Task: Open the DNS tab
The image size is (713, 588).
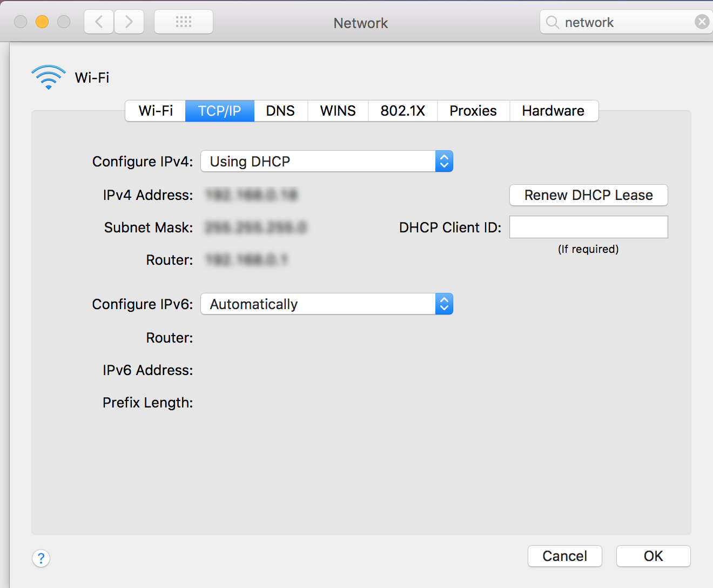Action: tap(281, 111)
